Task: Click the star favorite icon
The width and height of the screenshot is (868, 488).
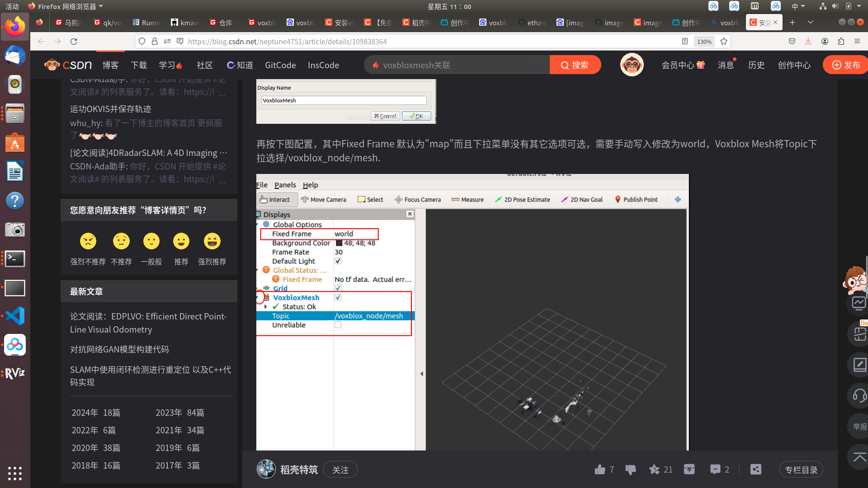Action: [x=654, y=469]
